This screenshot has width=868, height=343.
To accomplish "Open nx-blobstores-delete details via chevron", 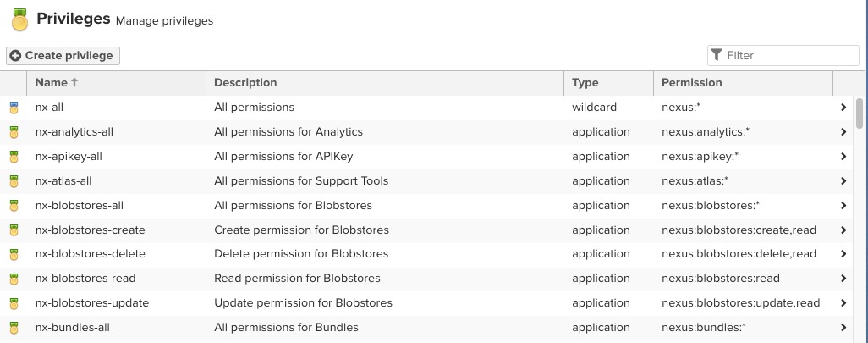I will (x=843, y=254).
